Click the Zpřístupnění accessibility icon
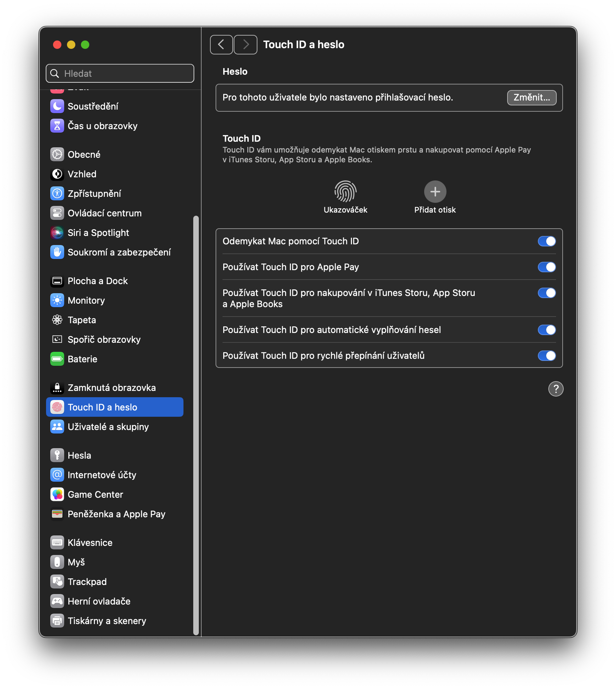The image size is (616, 689). [57, 193]
